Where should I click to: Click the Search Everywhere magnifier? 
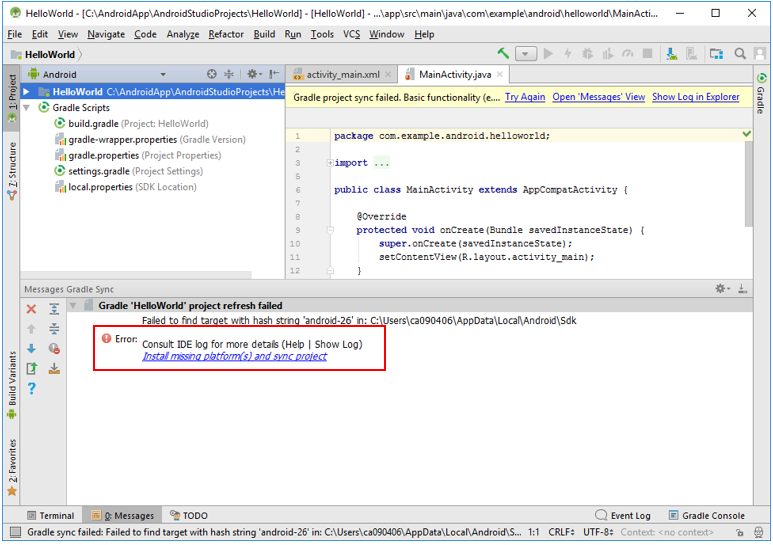click(x=739, y=53)
